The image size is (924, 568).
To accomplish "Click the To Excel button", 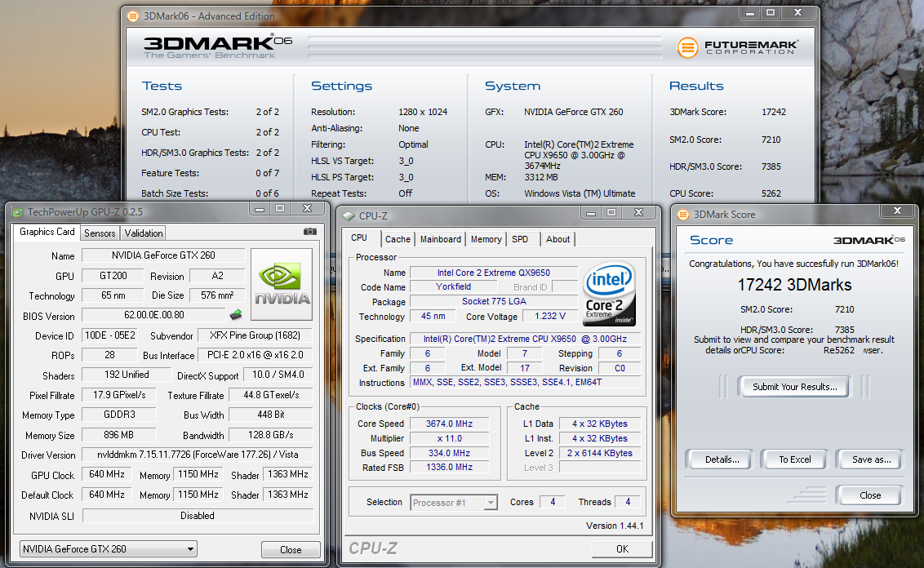I will pos(794,459).
